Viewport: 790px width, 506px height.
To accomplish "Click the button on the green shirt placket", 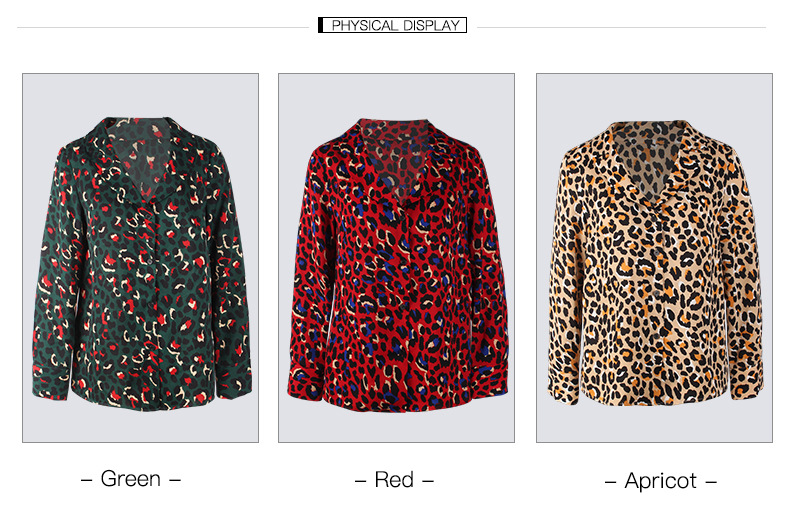I will pos(150,261).
